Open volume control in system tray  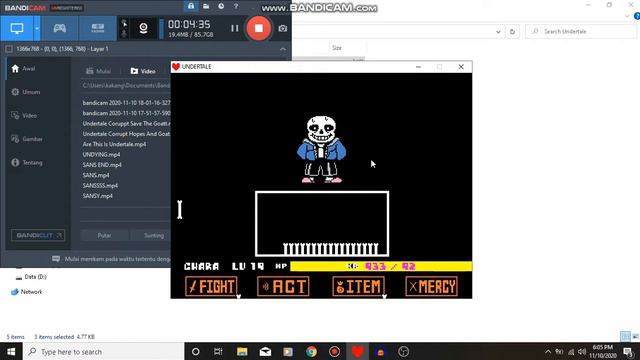pyautogui.click(x=582, y=352)
